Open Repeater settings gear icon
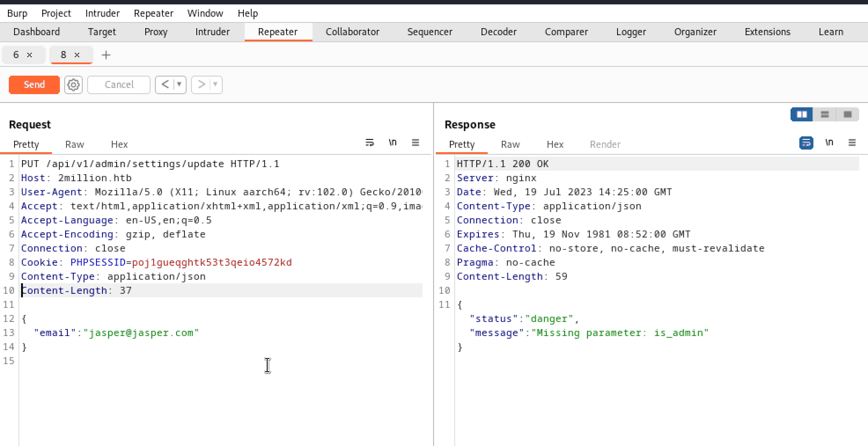Screen dimensions: 868x446 click(x=74, y=85)
